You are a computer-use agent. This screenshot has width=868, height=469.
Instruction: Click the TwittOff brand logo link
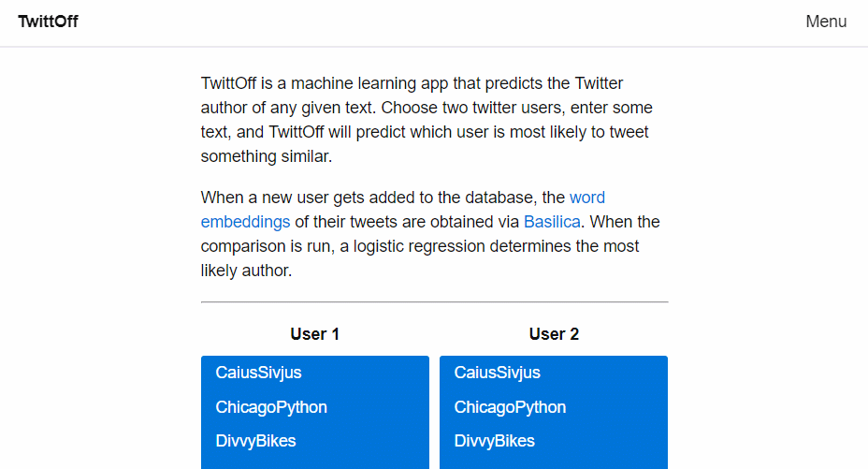tap(48, 22)
